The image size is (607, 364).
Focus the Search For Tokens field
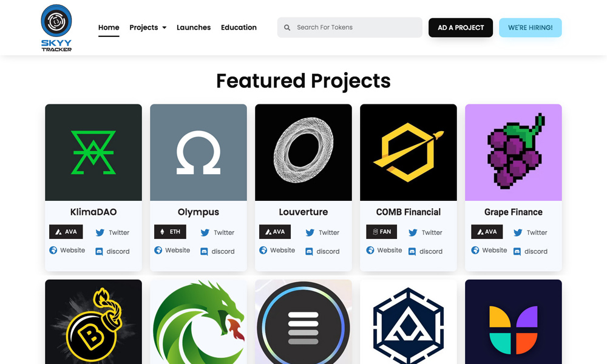pyautogui.click(x=355, y=27)
